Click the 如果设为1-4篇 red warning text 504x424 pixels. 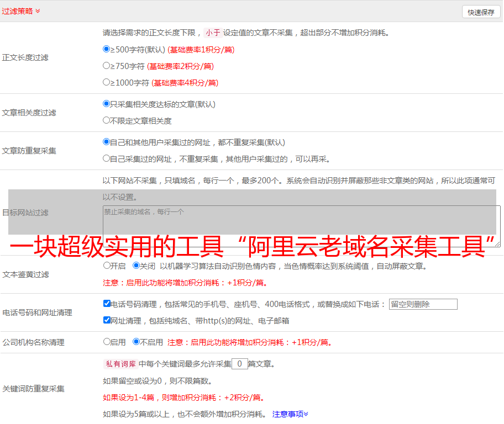click(184, 397)
